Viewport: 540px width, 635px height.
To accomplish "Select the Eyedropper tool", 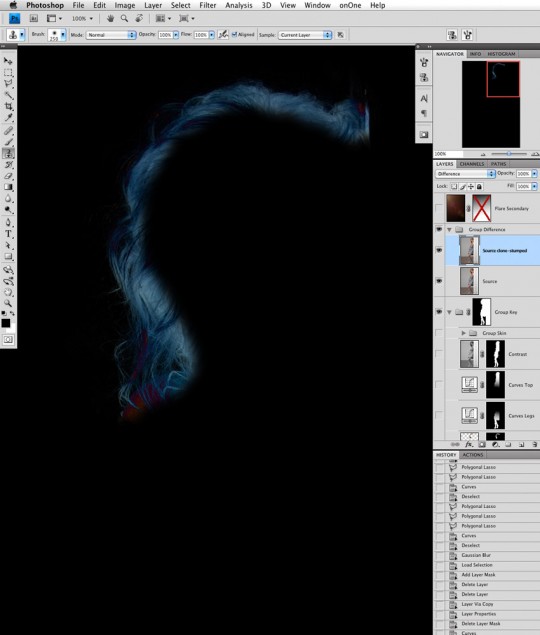I will pyautogui.click(x=8, y=118).
